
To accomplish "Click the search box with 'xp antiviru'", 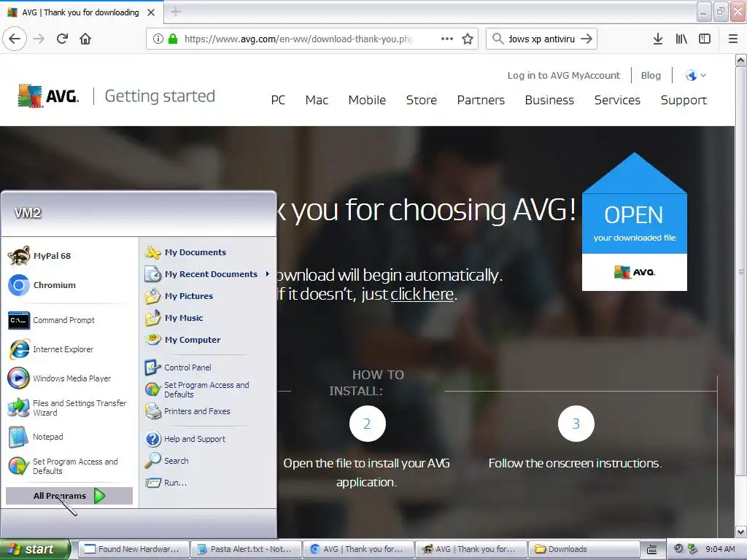I will pos(542,39).
